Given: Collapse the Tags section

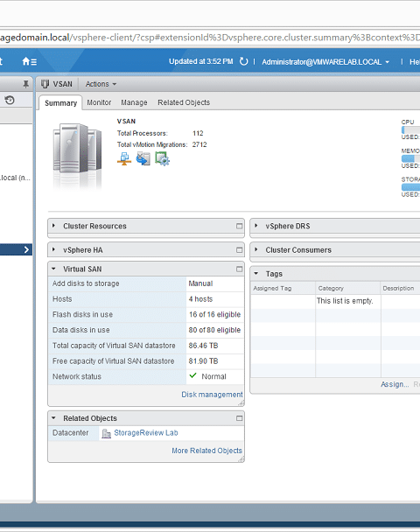Looking at the screenshot, I should pyautogui.click(x=256, y=274).
